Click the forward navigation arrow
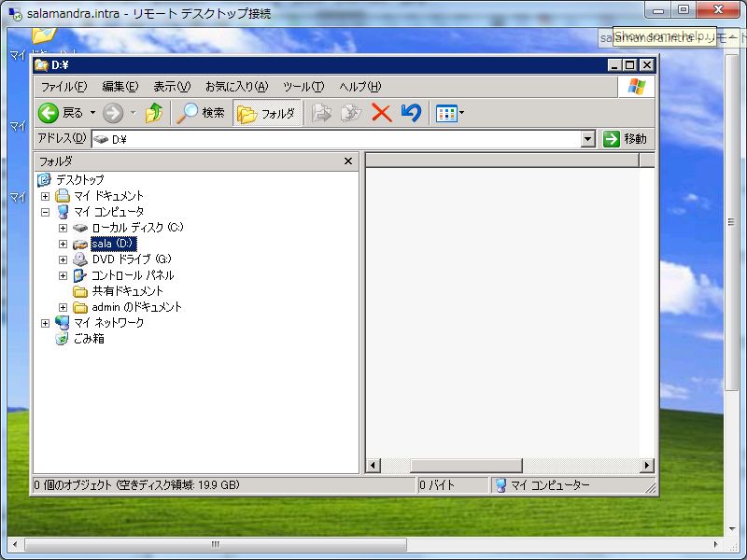747x560 pixels. [113, 113]
